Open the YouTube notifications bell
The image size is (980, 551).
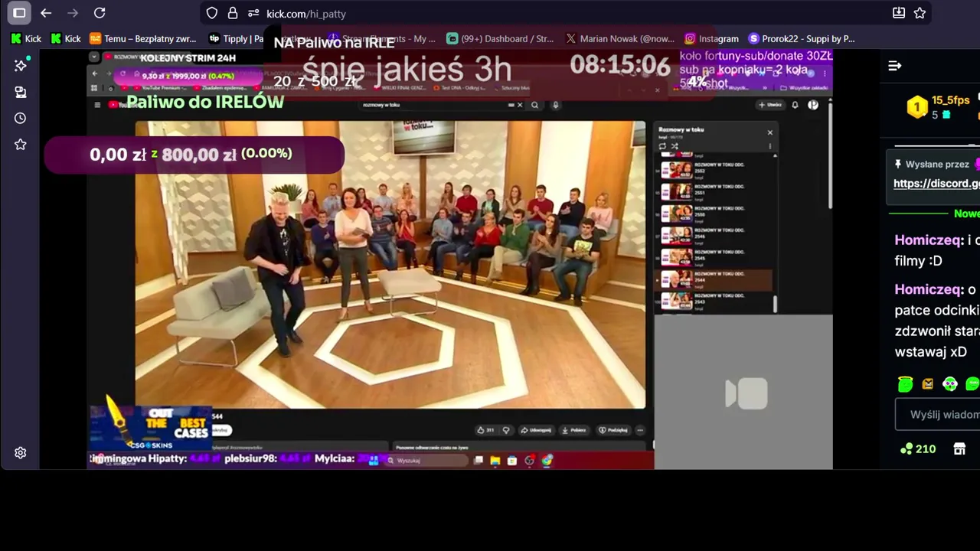tap(795, 105)
